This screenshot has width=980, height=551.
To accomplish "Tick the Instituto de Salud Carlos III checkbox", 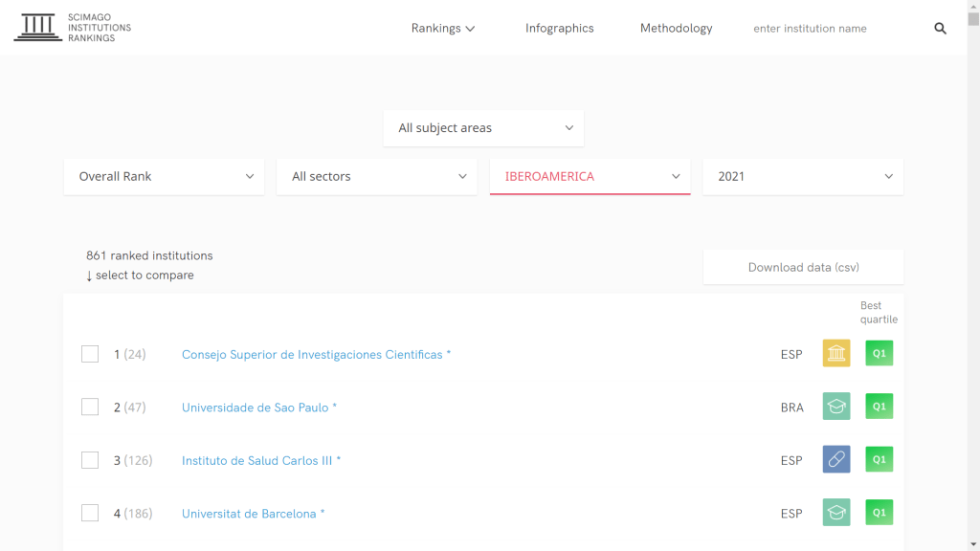I will pyautogui.click(x=90, y=460).
